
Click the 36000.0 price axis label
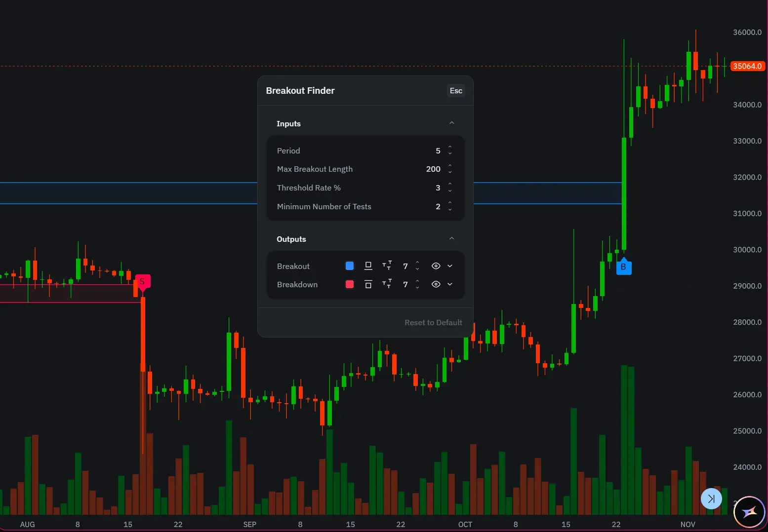point(747,33)
